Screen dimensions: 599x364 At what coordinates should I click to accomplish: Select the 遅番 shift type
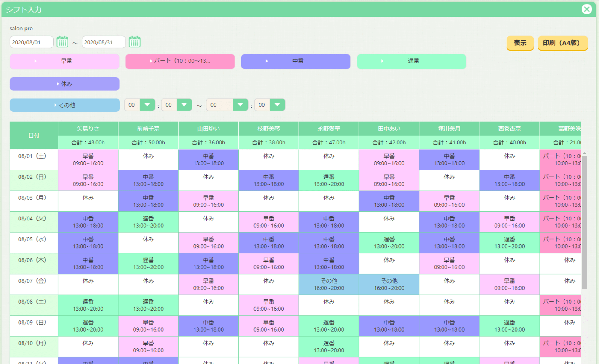click(412, 61)
